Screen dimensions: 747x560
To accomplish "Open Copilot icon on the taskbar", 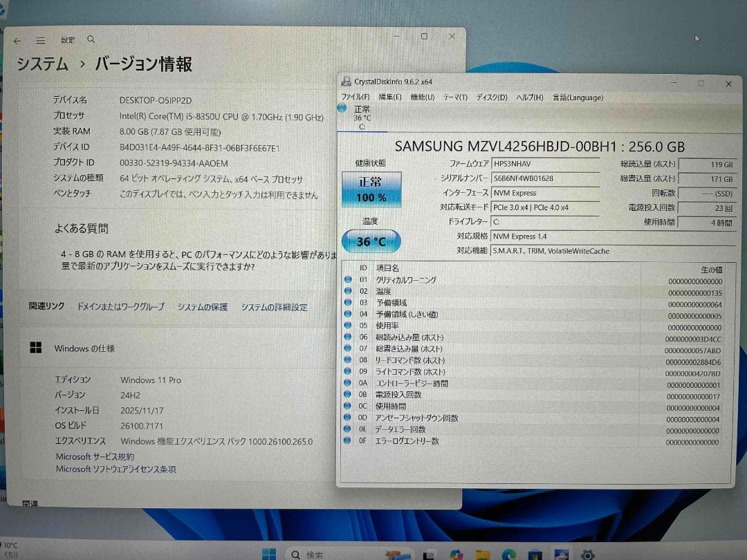I will point(456,554).
